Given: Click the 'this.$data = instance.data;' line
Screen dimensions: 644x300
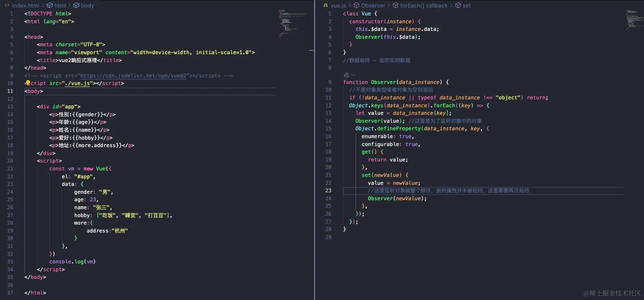Looking at the screenshot, I should pyautogui.click(x=397, y=29).
